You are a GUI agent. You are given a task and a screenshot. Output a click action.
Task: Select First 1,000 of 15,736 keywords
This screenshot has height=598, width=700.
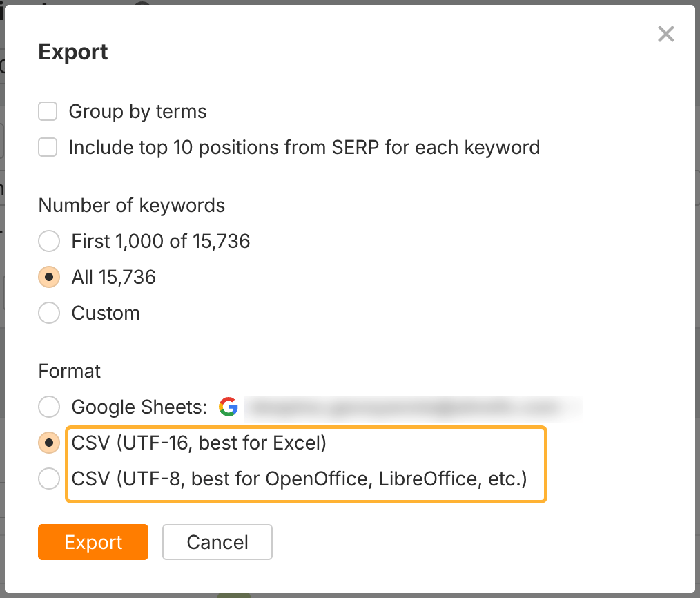pyautogui.click(x=48, y=241)
